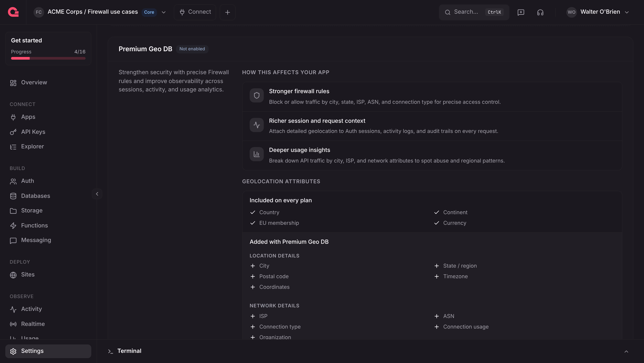Click the Get started card title
Screen dimensions: 644x363
click(26, 41)
